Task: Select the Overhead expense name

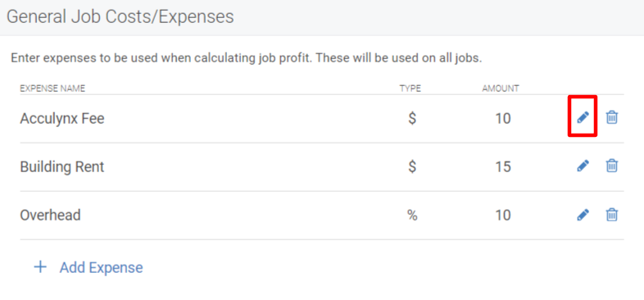Action: click(50, 216)
